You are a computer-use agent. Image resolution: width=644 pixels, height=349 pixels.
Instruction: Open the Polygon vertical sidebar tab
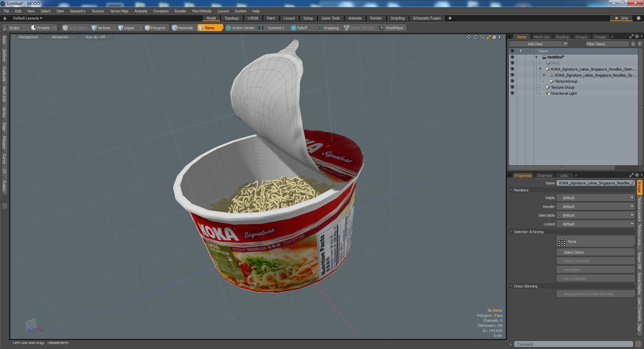point(4,143)
